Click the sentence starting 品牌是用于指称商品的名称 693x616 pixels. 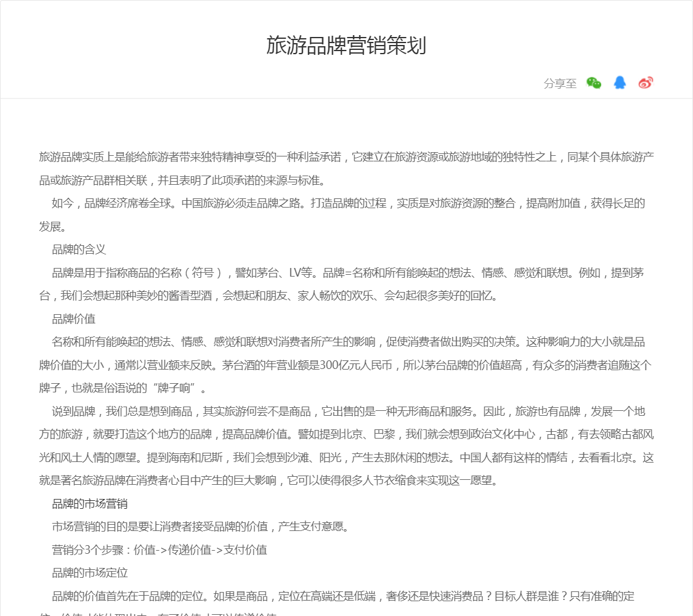coord(185,273)
